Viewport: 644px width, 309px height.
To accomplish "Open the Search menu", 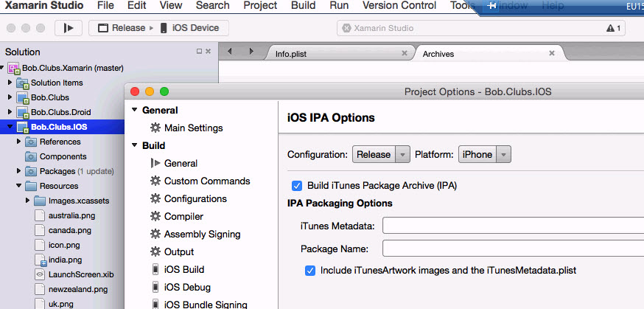I will click(212, 6).
